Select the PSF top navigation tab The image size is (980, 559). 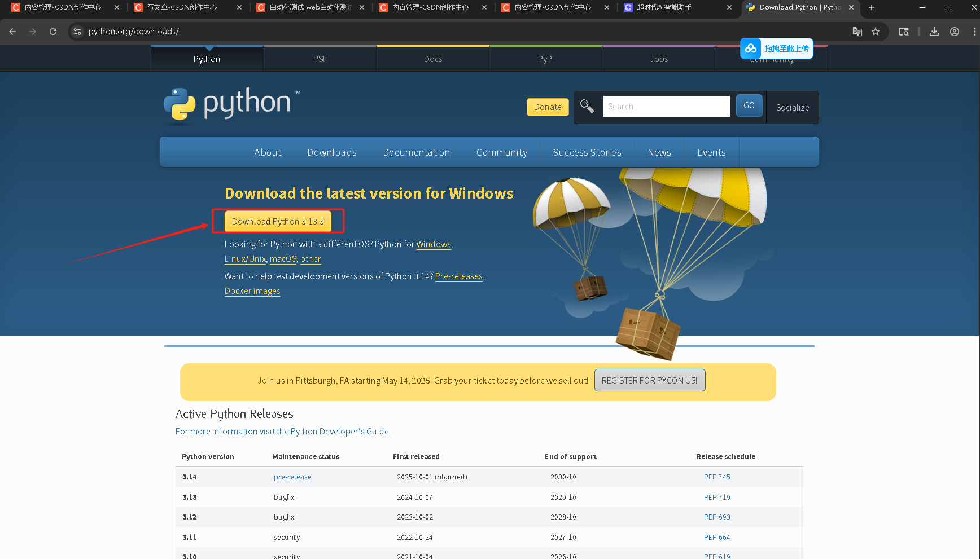tap(320, 59)
